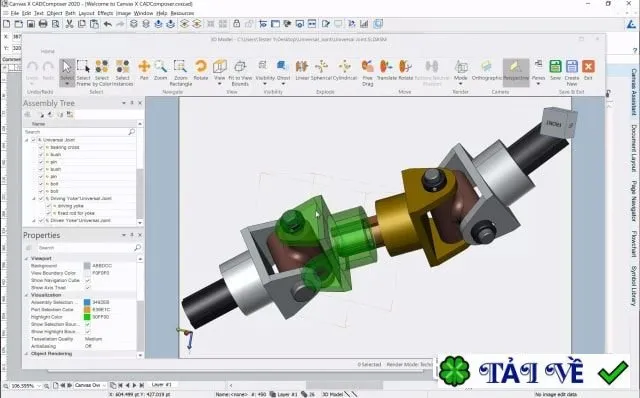Click the navigation cube in viewport
Image resolution: width=640 pixels, height=398 pixels.
coord(558,122)
